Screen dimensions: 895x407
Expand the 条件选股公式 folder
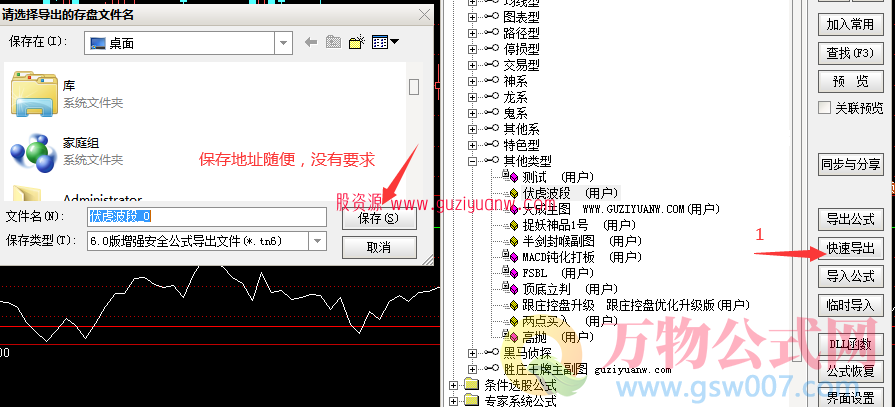coord(453,385)
